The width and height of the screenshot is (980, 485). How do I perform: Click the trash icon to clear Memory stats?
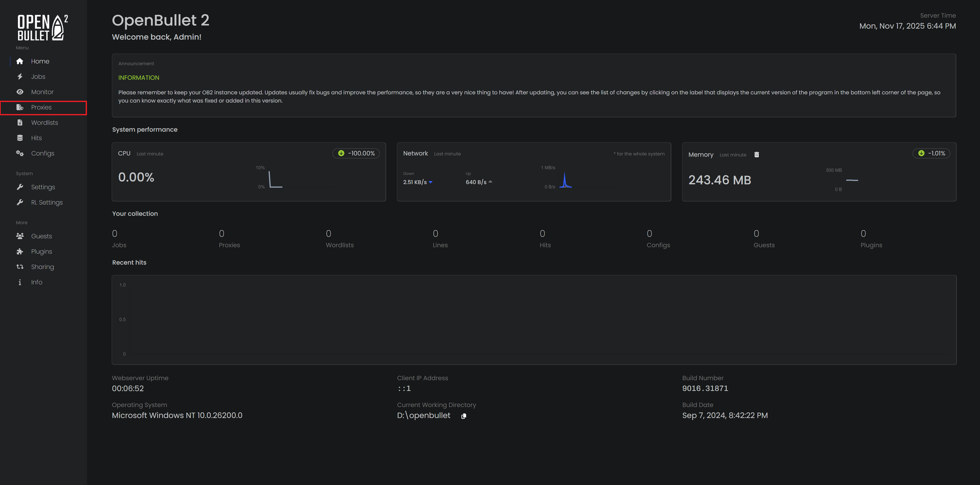[x=757, y=154]
